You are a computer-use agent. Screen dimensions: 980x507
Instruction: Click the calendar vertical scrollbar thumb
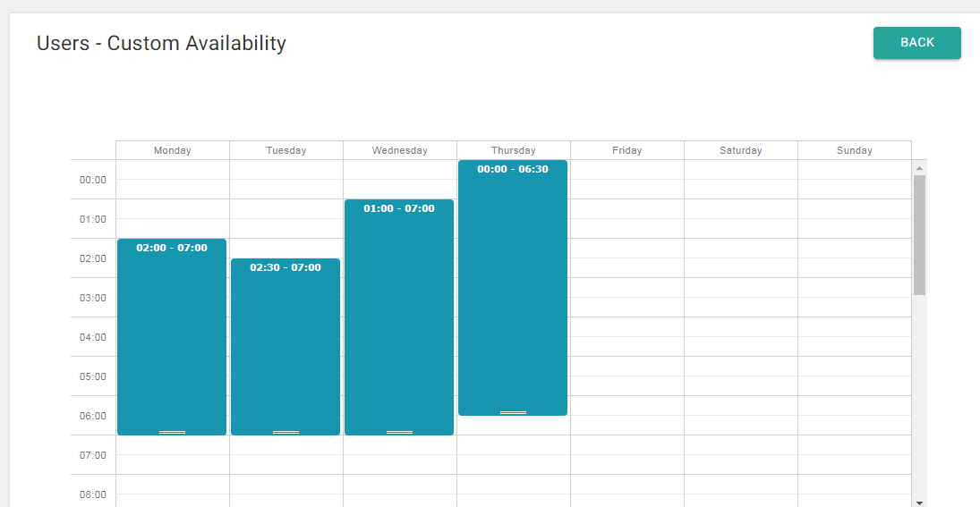[919, 235]
